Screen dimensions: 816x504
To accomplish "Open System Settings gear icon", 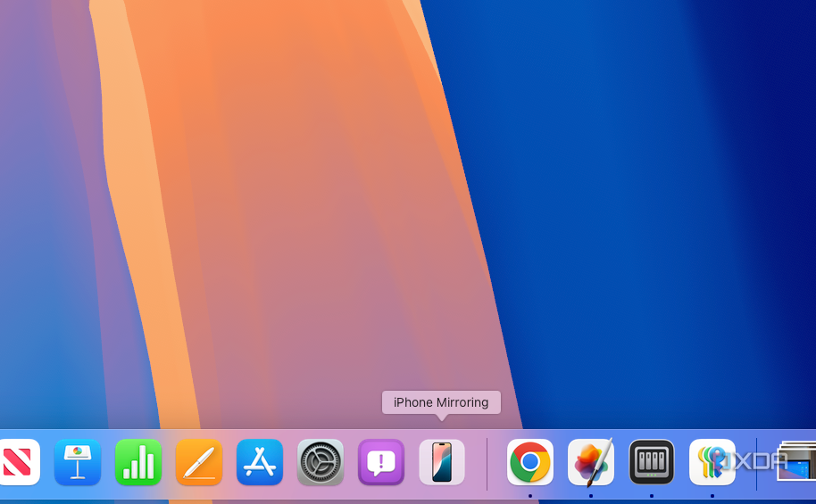I will point(321,462).
